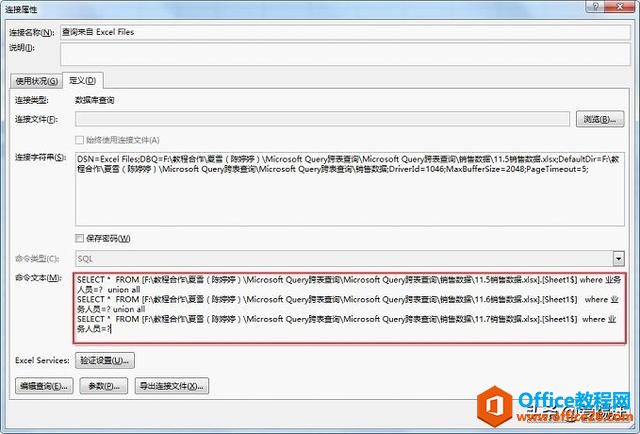
Task: Open 编辑查询 button
Action: tap(44, 385)
